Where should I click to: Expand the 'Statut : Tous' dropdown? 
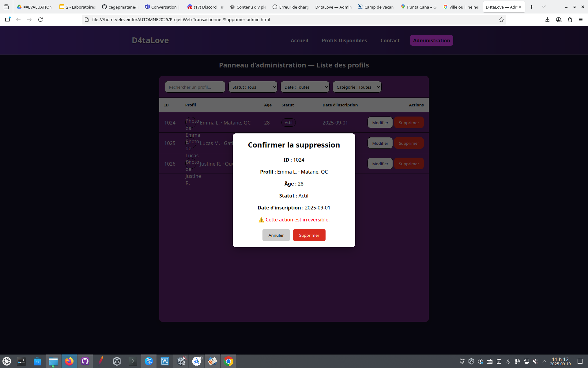coord(253,87)
